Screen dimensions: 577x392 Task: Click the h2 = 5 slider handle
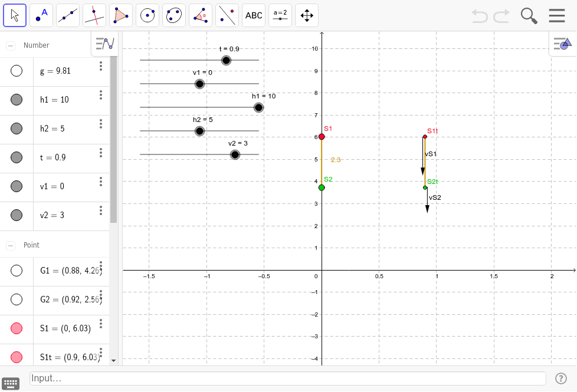pos(199,131)
